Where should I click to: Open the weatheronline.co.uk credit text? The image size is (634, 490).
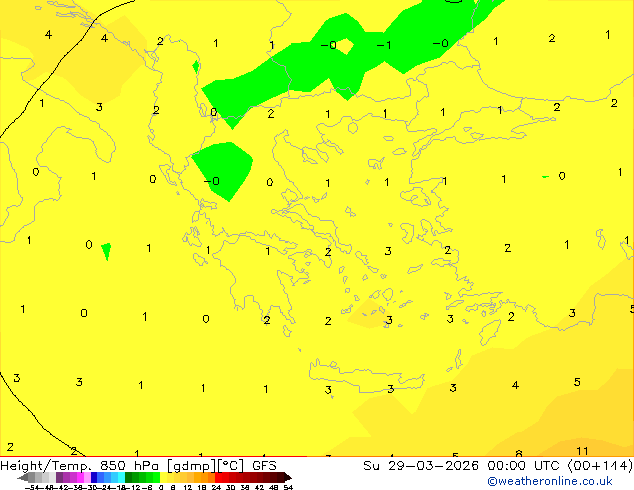(x=550, y=481)
